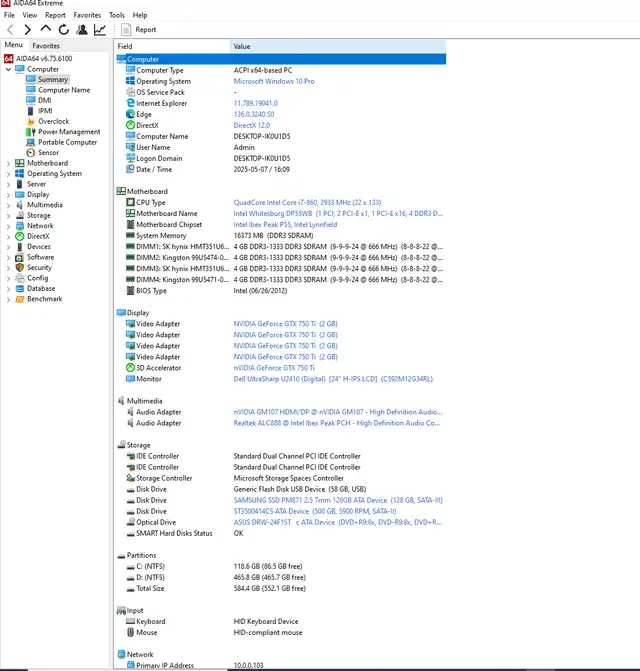Open the Dell UltraSharp U2410 monitor link
Image resolution: width=640 pixels, height=671 pixels.
333,379
